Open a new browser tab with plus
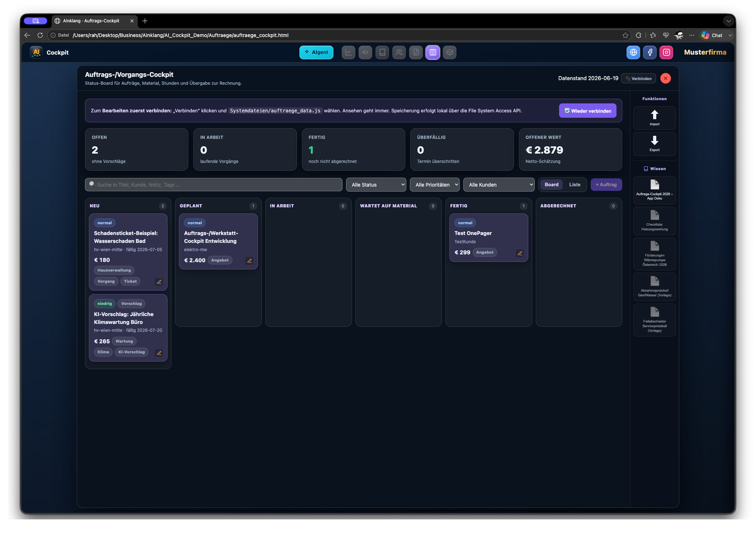 click(145, 21)
